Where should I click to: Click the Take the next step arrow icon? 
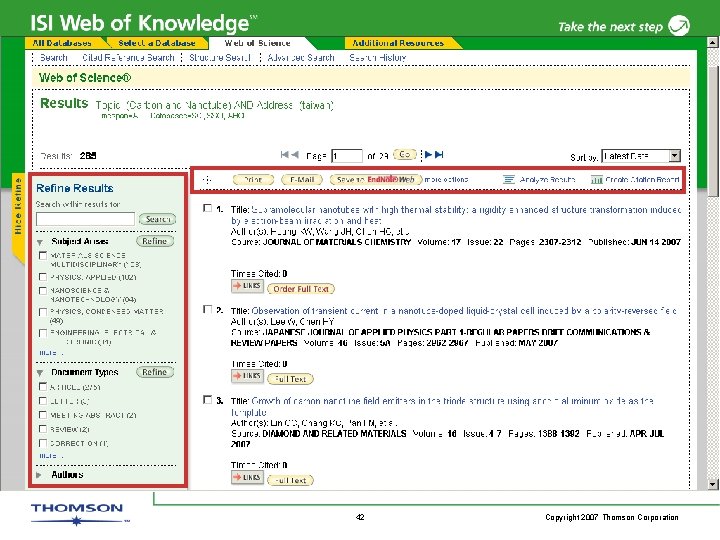click(679, 25)
